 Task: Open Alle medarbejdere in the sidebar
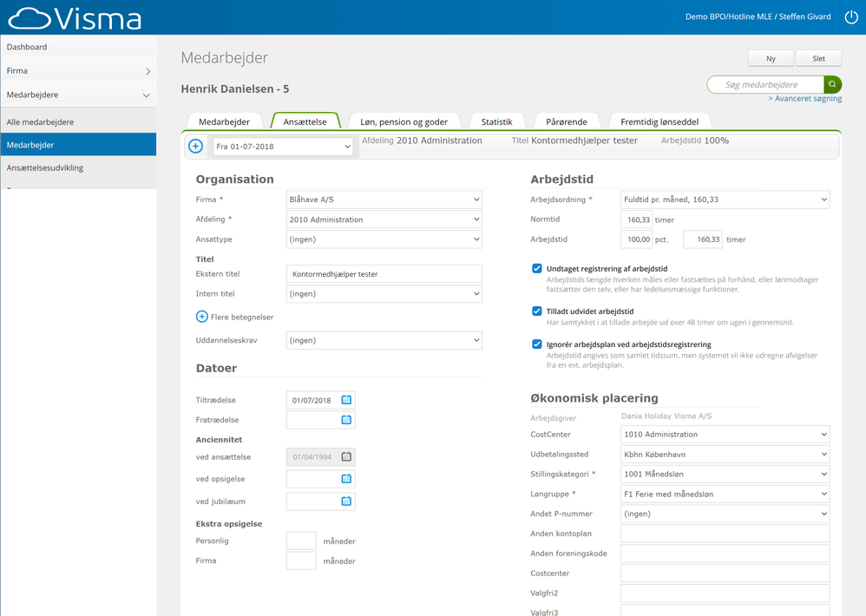(x=78, y=122)
